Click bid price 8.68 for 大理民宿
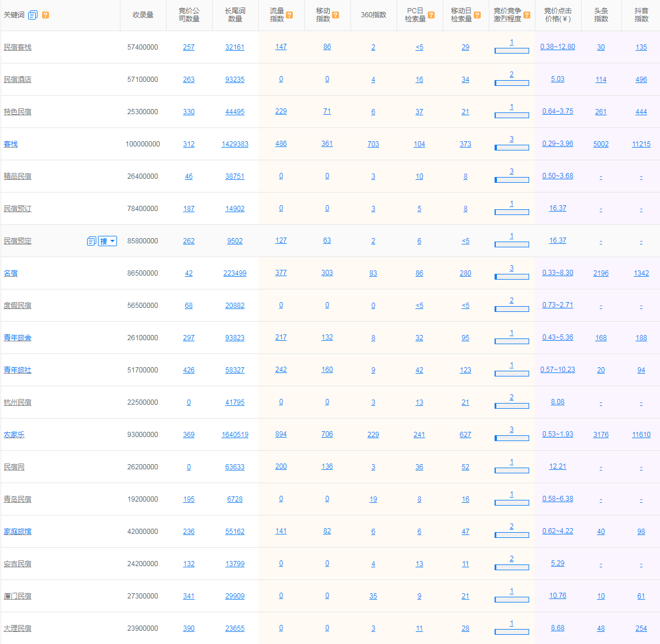Screen dimensions: 660x644 point(558,628)
